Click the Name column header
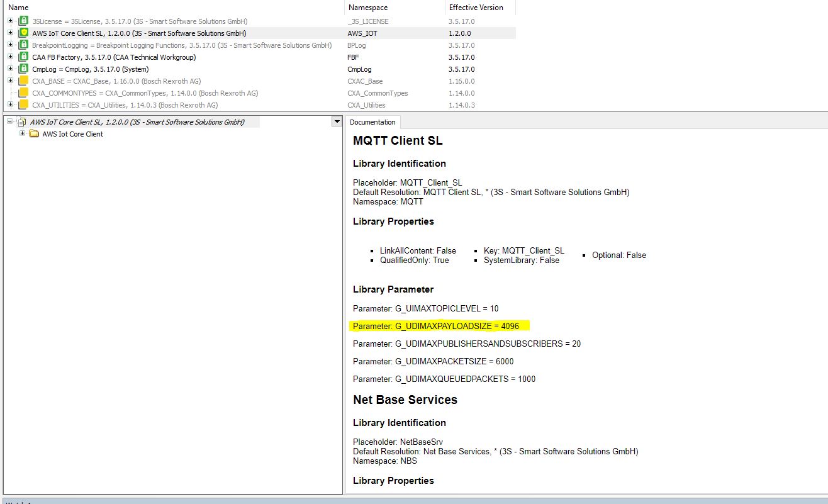 tap(18, 8)
